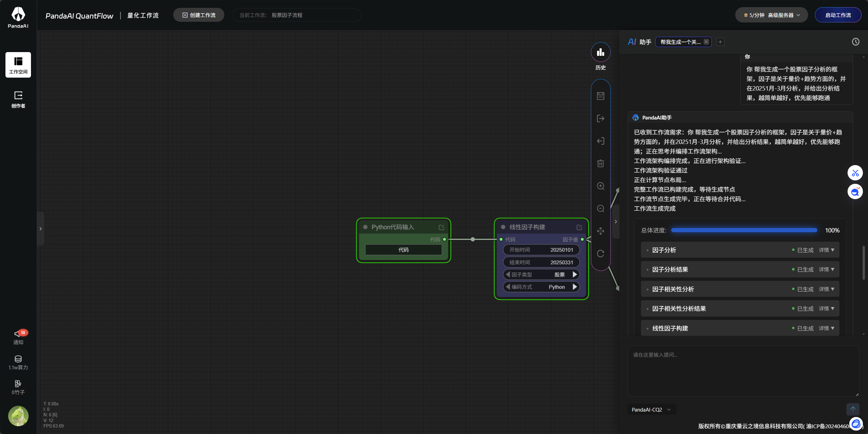Image resolution: width=868 pixels, height=434 pixels.
Task: Open the 通知 notifications icon
Action: click(18, 337)
